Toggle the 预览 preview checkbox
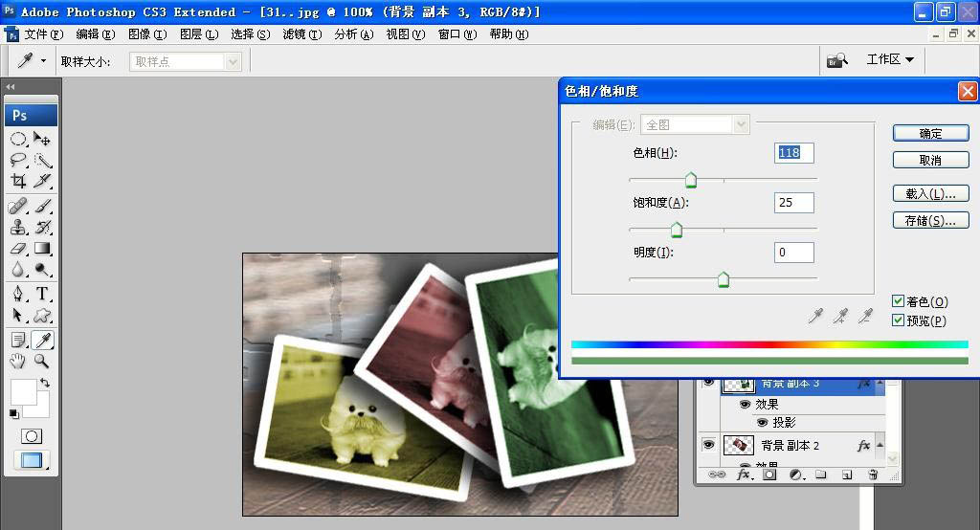This screenshot has width=980, height=530. (x=898, y=320)
